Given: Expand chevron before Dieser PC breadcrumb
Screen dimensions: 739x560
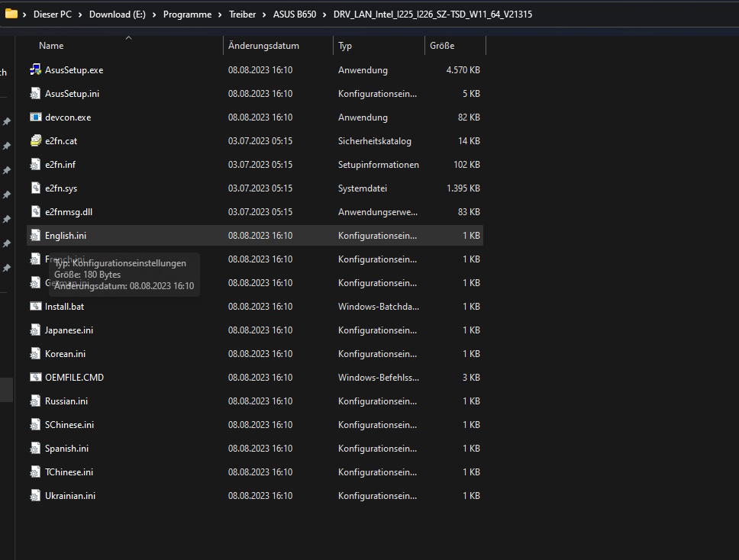Looking at the screenshot, I should click(24, 14).
